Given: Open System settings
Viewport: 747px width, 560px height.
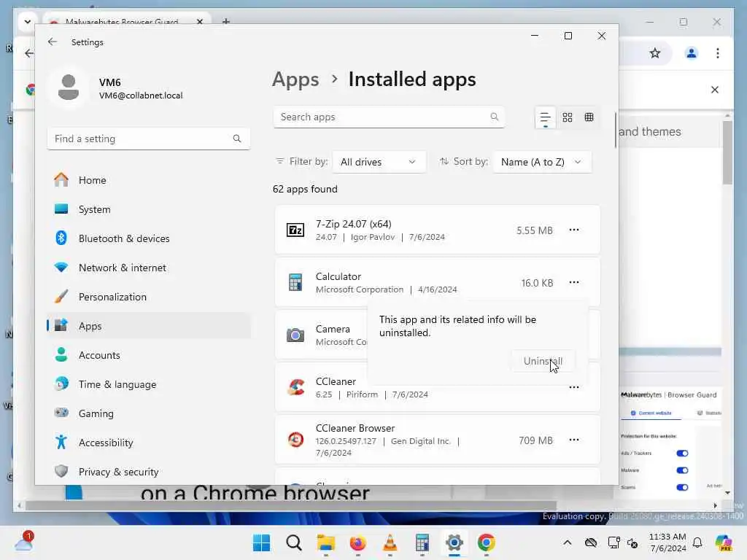Looking at the screenshot, I should [148, 209].
